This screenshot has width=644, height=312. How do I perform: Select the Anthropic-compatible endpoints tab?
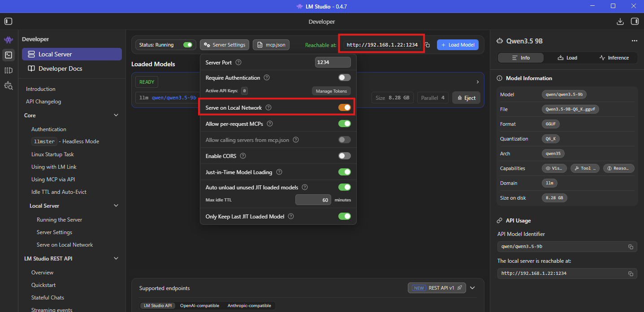249,306
